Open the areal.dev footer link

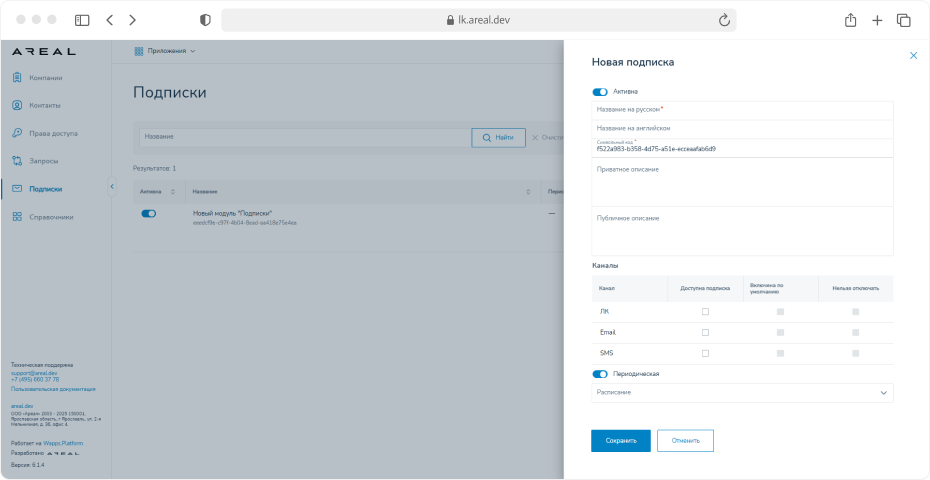point(22,406)
